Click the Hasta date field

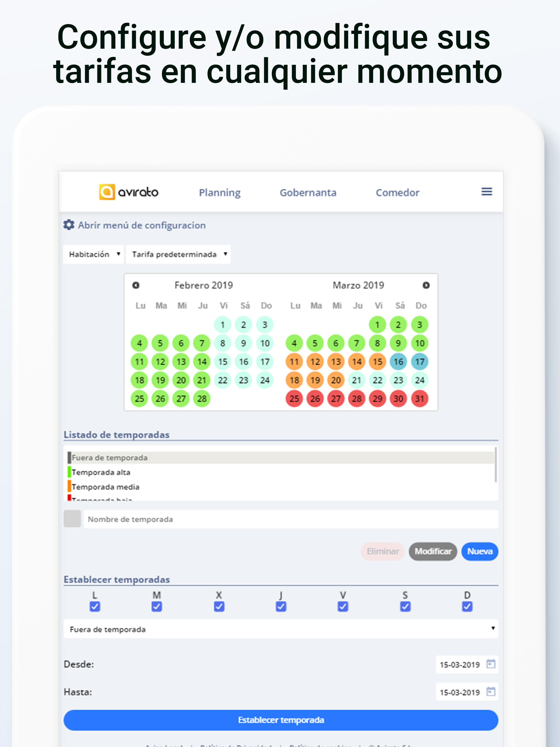coord(467,692)
